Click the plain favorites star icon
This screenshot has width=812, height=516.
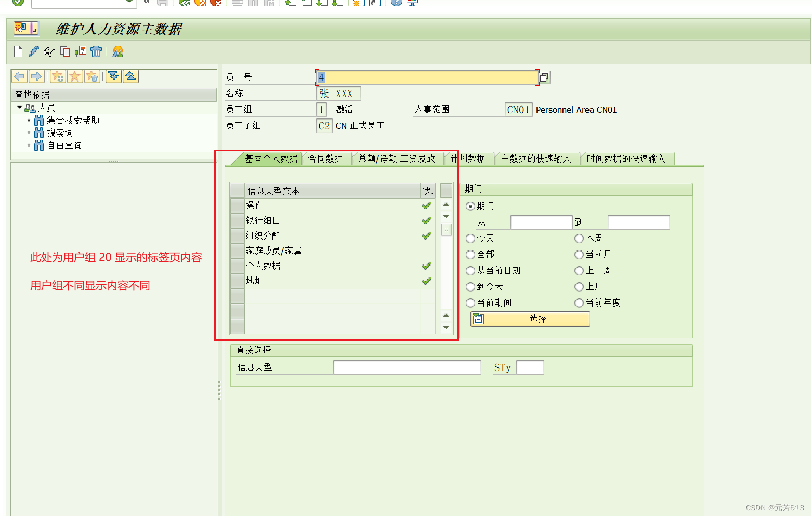(75, 76)
